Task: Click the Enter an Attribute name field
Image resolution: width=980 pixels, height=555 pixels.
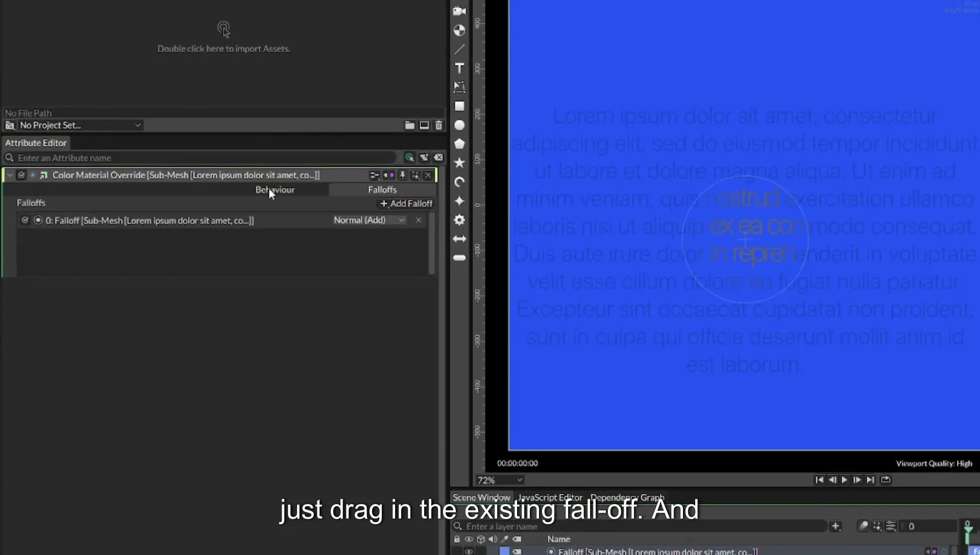Action: [200, 158]
